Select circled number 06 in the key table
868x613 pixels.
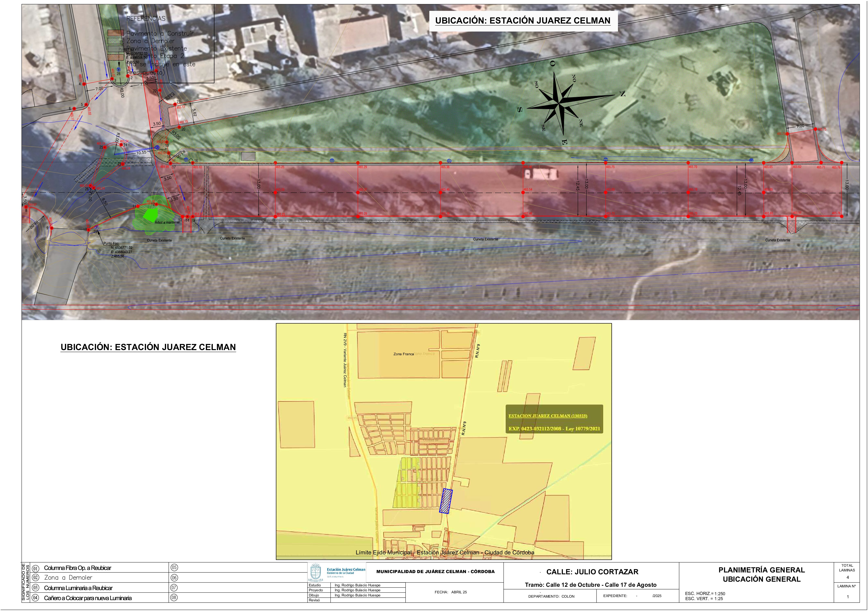point(174,578)
